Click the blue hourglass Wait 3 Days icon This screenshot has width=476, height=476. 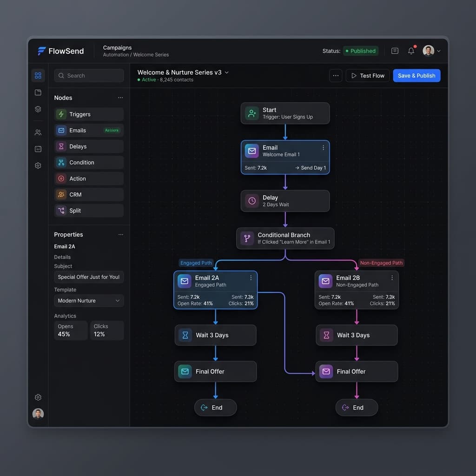pyautogui.click(x=185, y=335)
